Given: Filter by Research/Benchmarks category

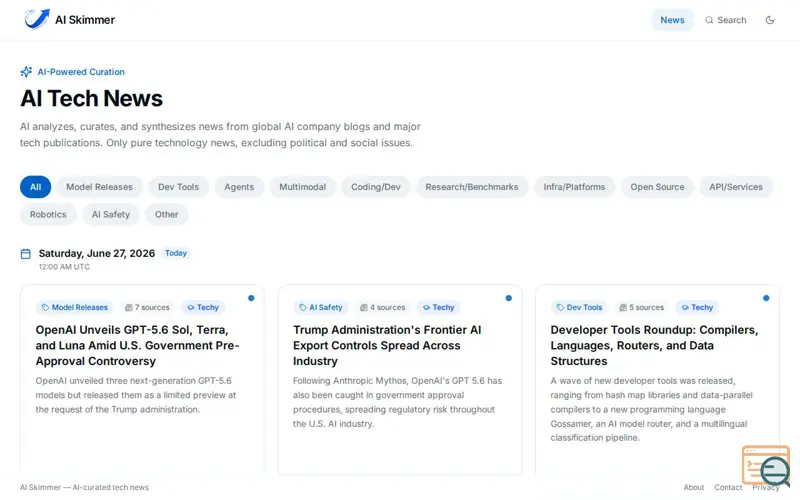Looking at the screenshot, I should tap(472, 187).
